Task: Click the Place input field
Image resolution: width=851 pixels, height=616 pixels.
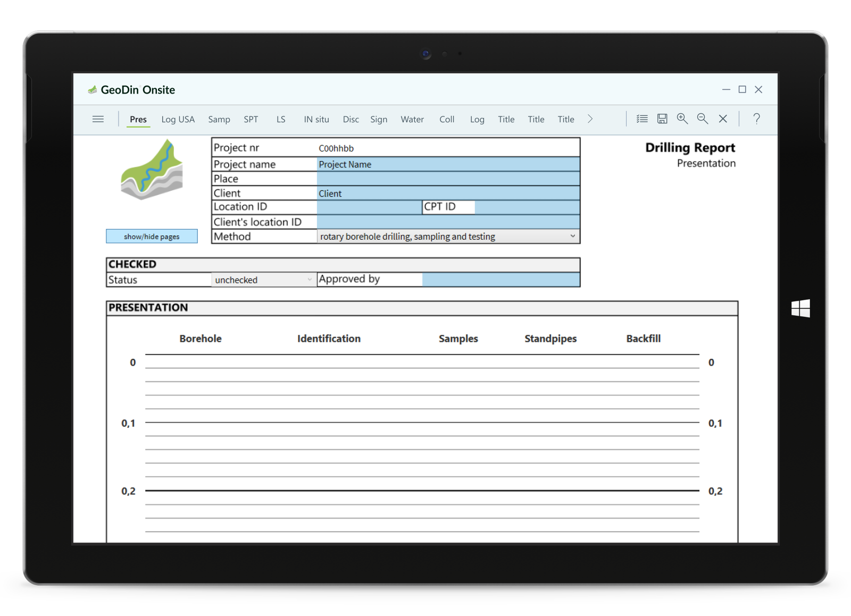Action: [448, 179]
